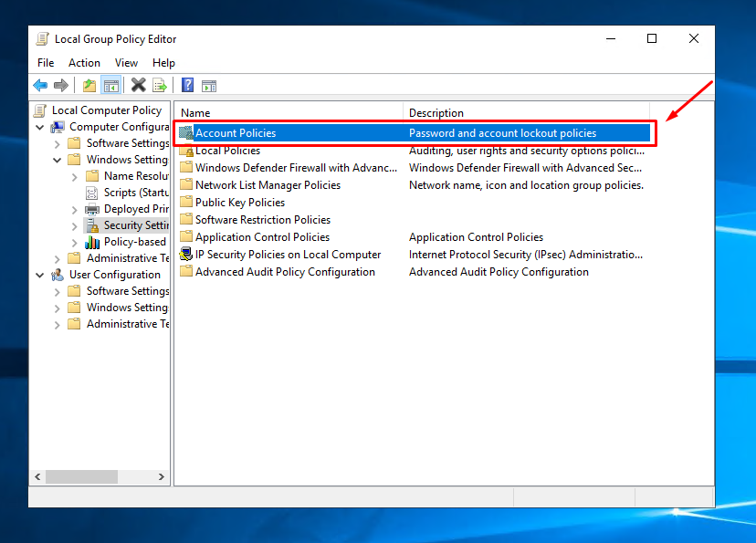Select Application Control Policies name text
756x543 pixels.
point(262,237)
